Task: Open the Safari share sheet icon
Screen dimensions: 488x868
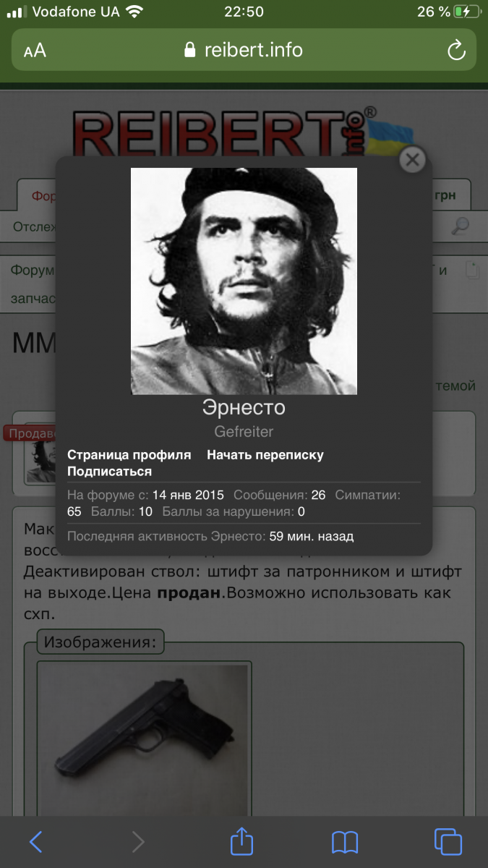Action: pos(242,840)
